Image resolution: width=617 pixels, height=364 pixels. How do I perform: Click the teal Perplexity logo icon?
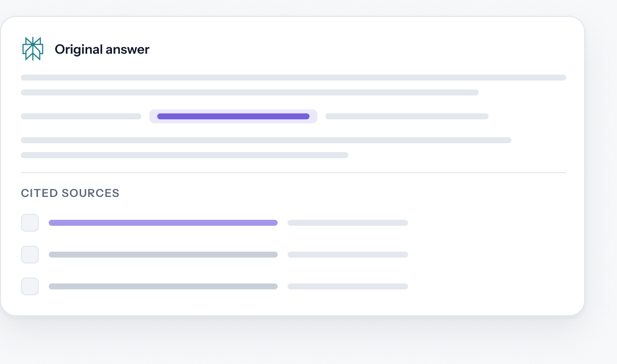(33, 49)
